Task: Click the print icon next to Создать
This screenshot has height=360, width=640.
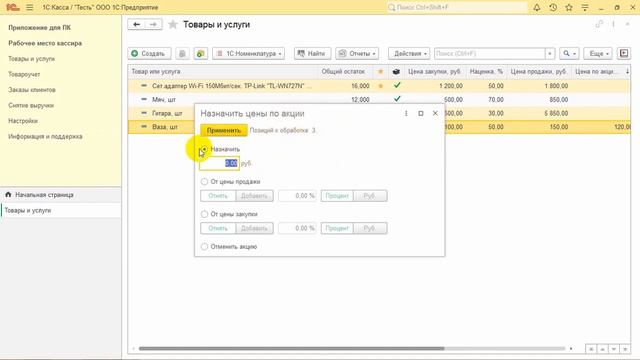Action: (182, 53)
